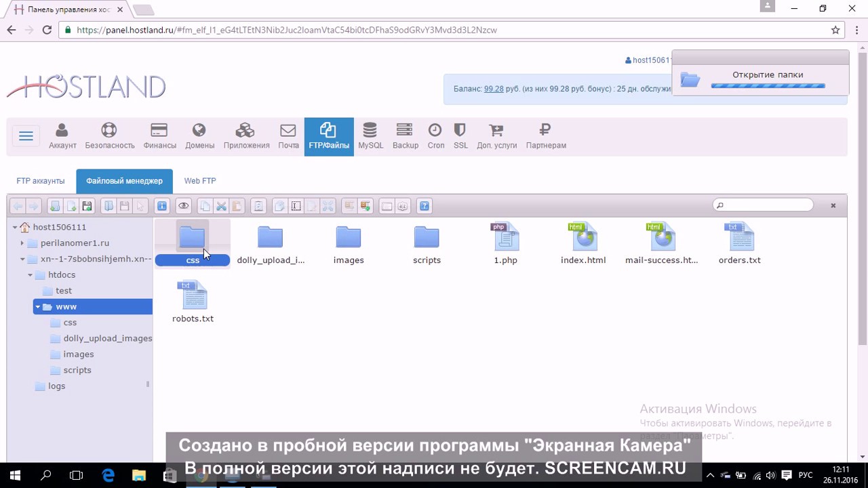
Task: Reload the browser page
Action: click(x=47, y=30)
